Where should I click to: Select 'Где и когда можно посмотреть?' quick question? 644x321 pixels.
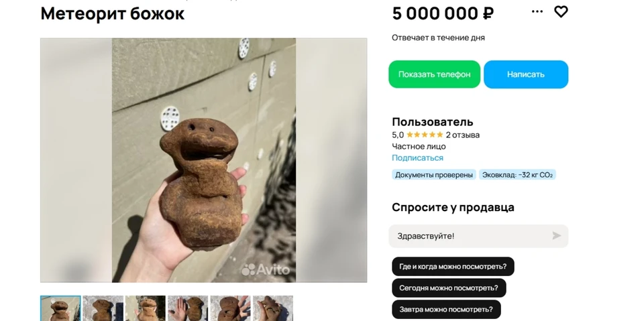[x=453, y=267]
